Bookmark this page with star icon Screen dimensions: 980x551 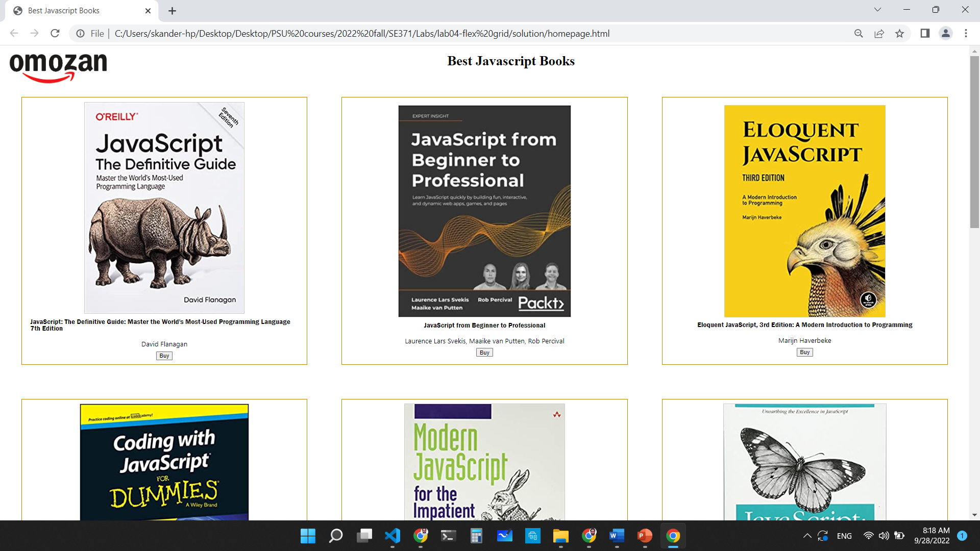click(899, 34)
